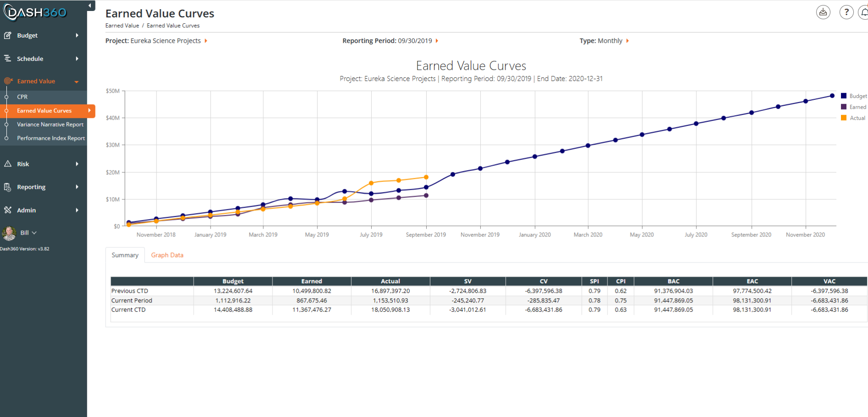Click the SV value -3,041,012.61
The width and height of the screenshot is (868, 417).
467,310
